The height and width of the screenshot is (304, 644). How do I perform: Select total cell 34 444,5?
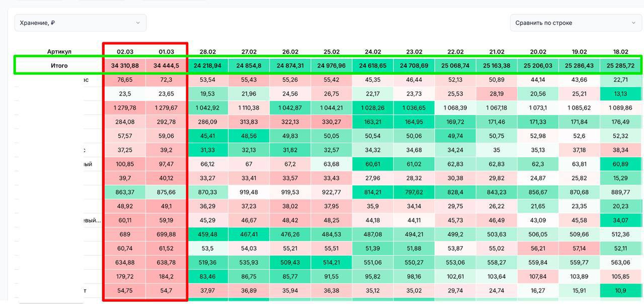click(x=166, y=66)
